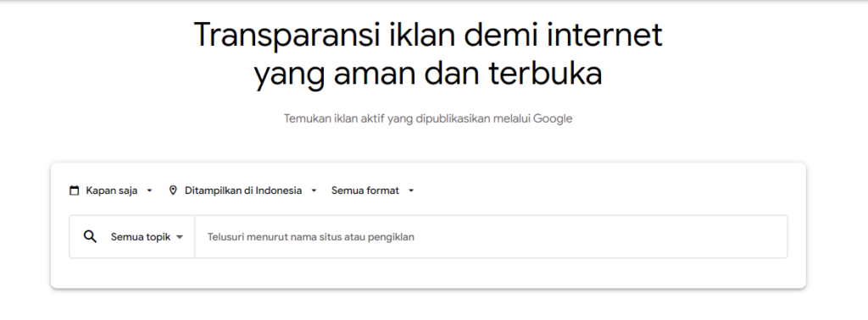Open the Ditampilkan di Indonesia dropdown

coord(243,190)
